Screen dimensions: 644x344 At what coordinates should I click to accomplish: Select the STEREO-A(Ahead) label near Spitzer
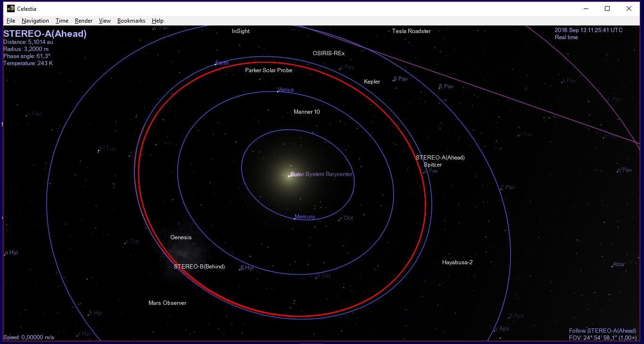[440, 158]
